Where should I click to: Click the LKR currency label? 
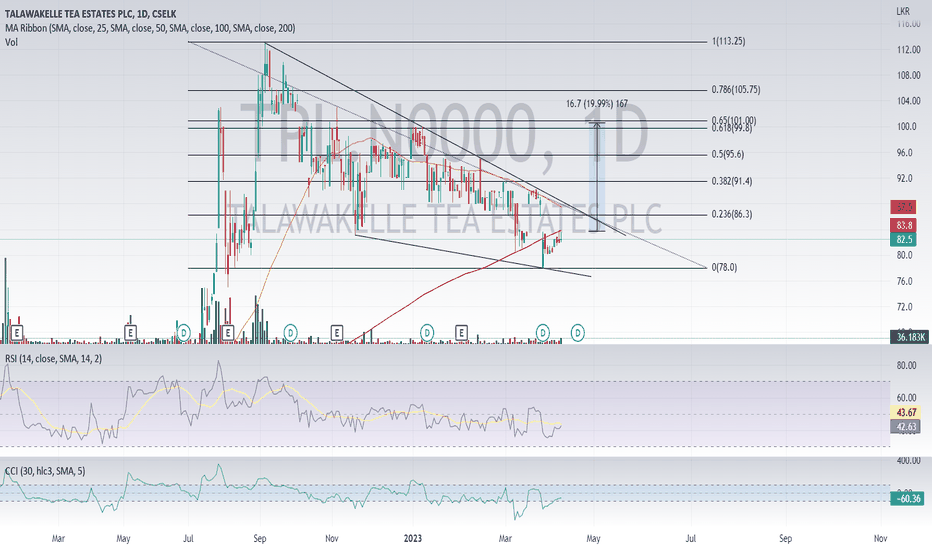coord(903,11)
